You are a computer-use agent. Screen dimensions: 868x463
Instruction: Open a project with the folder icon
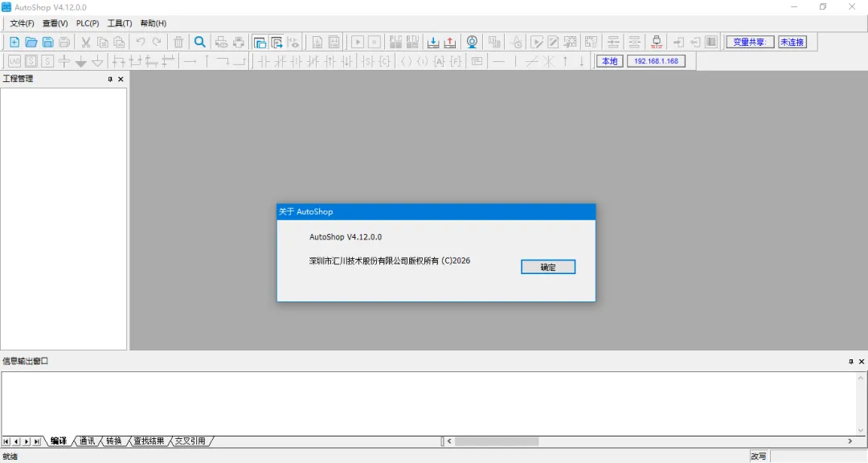tap(31, 42)
